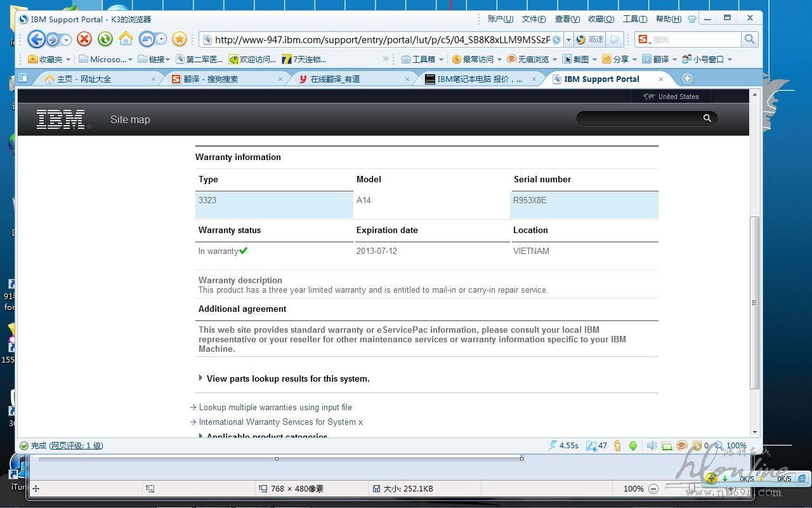Click the page vertical scrollbar thumb
The width and height of the screenshot is (812, 508).
click(x=754, y=302)
